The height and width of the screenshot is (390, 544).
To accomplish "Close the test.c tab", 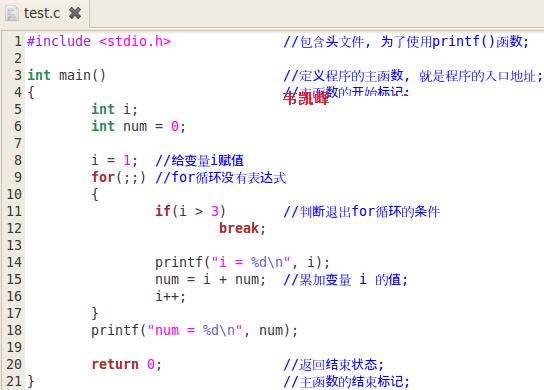I will (x=75, y=13).
